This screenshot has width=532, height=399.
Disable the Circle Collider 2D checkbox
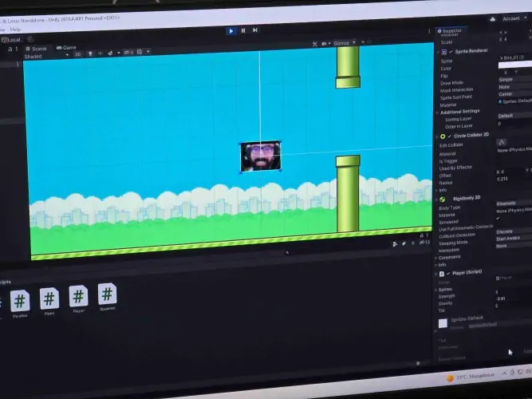coord(450,136)
